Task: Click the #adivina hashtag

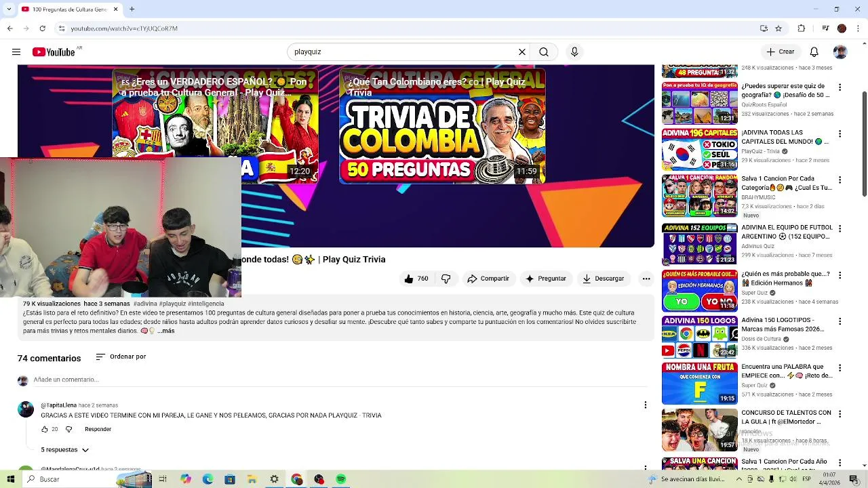Action: tap(144, 304)
